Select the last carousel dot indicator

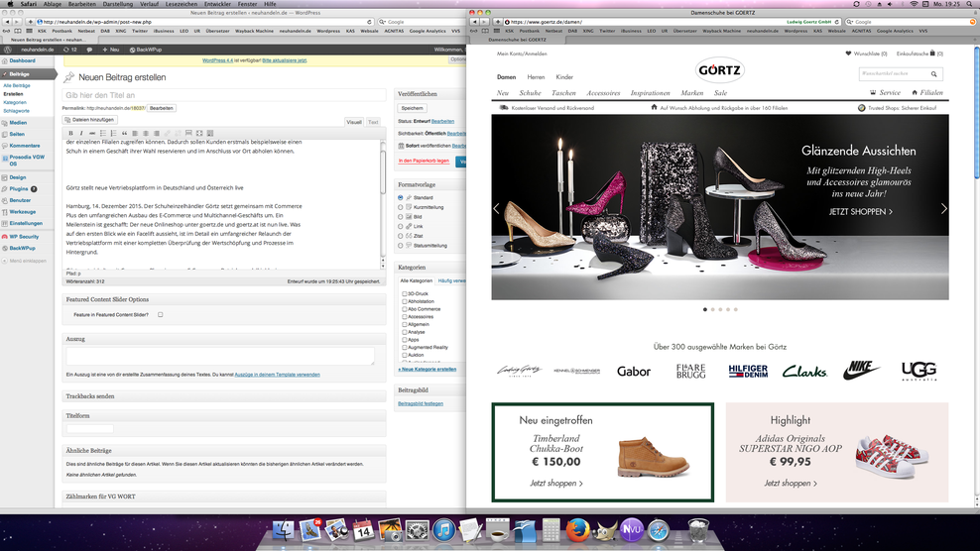[736, 309]
